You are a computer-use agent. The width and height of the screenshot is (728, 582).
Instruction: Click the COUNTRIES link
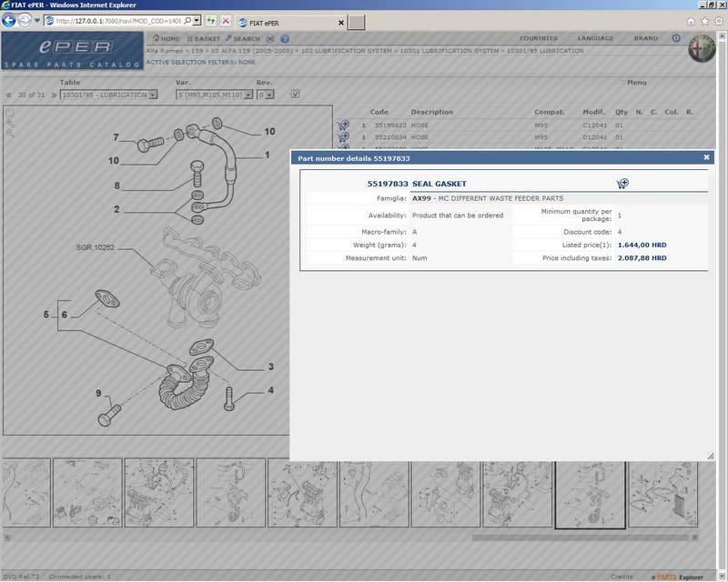click(x=538, y=39)
